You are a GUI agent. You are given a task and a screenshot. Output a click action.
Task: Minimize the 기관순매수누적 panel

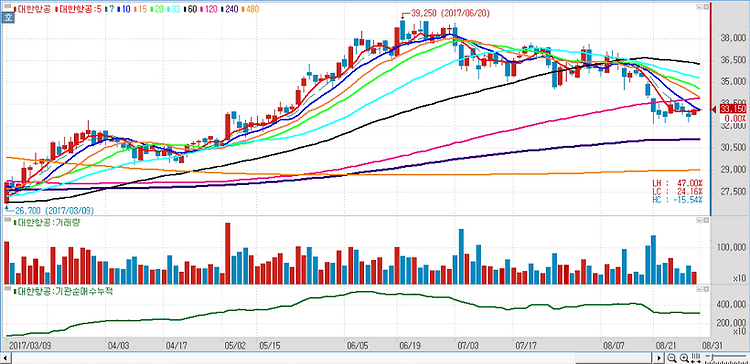[x=698, y=289]
